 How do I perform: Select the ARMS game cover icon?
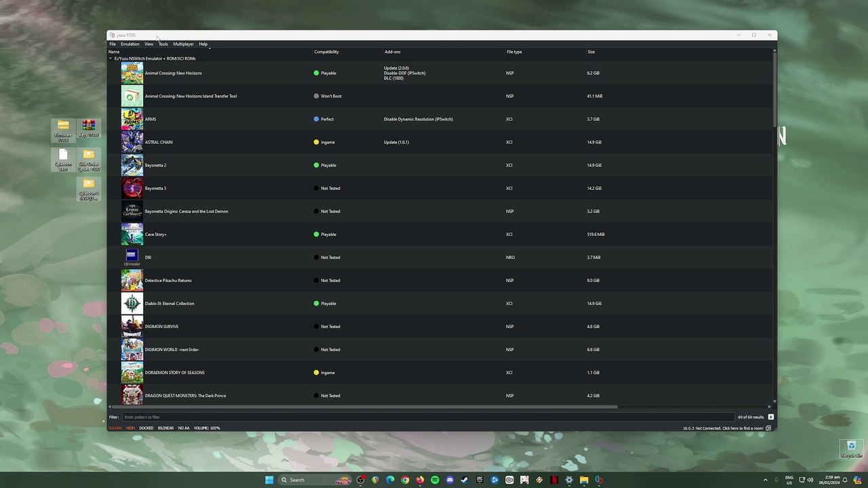pyautogui.click(x=132, y=119)
